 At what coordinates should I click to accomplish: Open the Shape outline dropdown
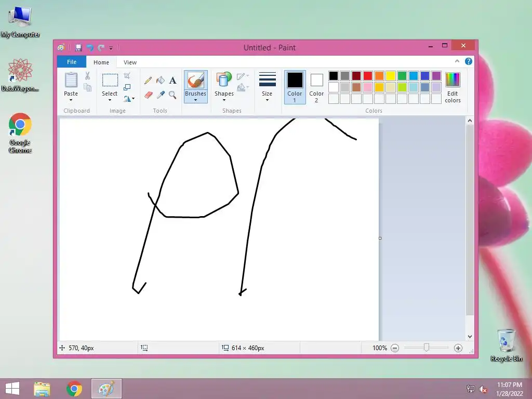click(x=243, y=76)
